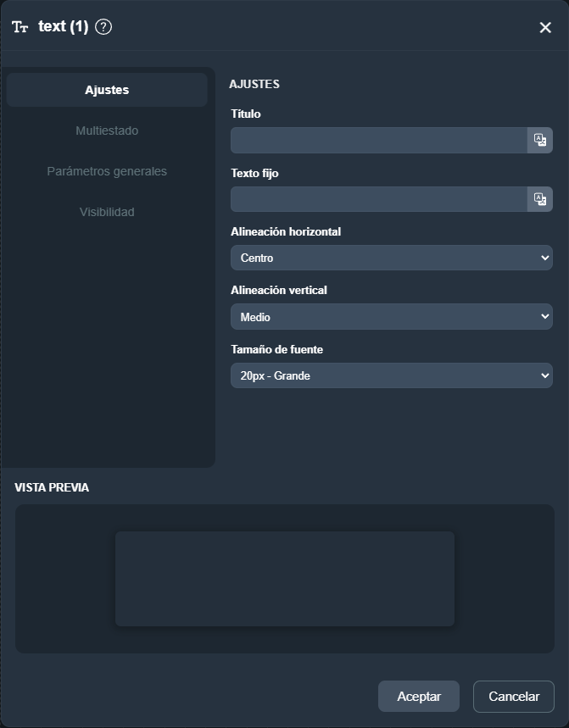Go to the Parámetros generales tab

point(107,171)
